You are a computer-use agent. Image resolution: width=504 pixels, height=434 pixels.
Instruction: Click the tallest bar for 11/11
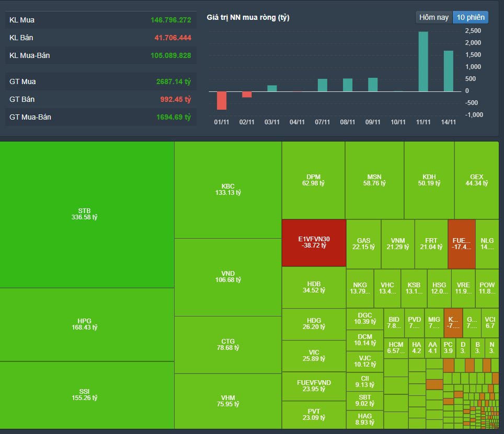pyautogui.click(x=423, y=62)
